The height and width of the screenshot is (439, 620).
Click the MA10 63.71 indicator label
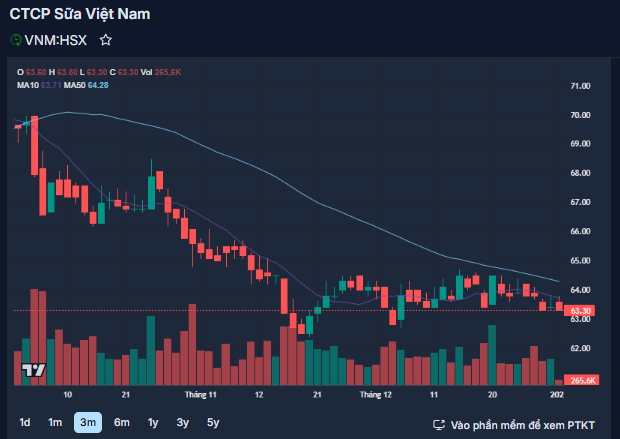39,85
